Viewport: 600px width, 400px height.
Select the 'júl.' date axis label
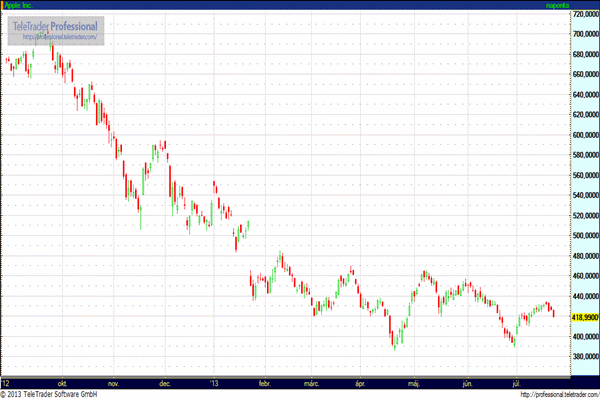pos(516,382)
